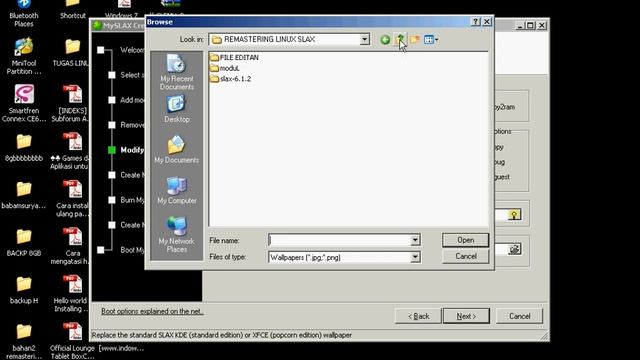Viewport: 640px width, 360px height.
Task: Open the backup H desktop folder
Action: [24, 290]
